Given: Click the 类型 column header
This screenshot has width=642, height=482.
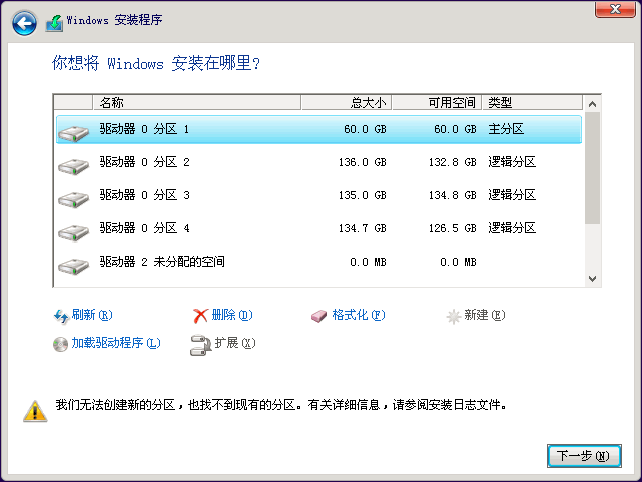Looking at the screenshot, I should click(x=530, y=103).
